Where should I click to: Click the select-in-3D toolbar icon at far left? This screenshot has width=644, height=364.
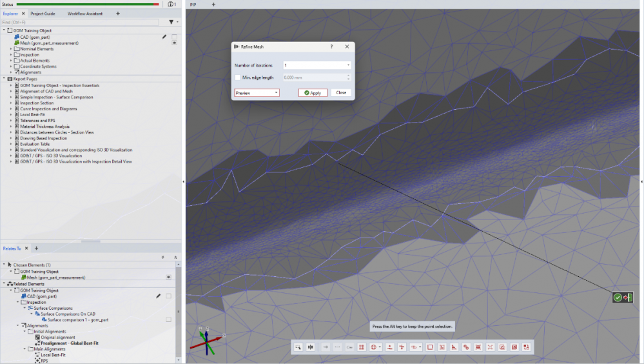[x=298, y=347]
